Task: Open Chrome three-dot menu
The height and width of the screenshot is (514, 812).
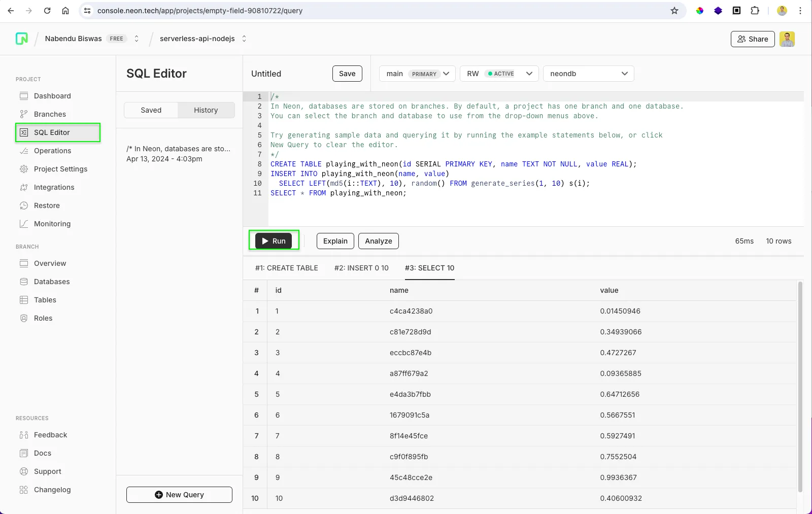Action: tap(800, 11)
